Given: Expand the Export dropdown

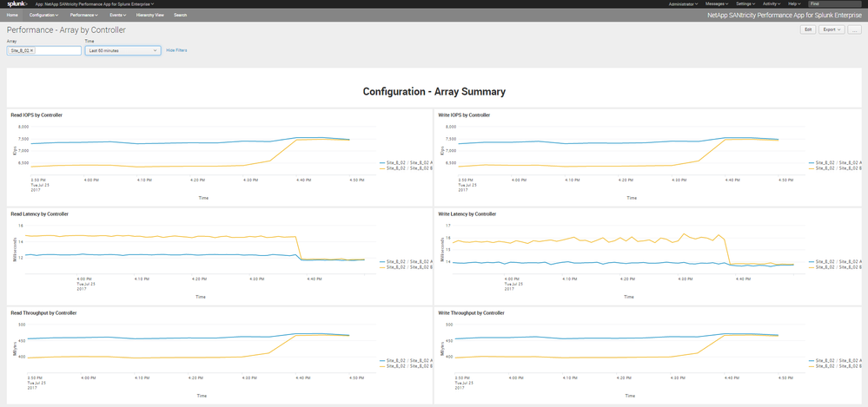Looking at the screenshot, I should click(x=833, y=30).
